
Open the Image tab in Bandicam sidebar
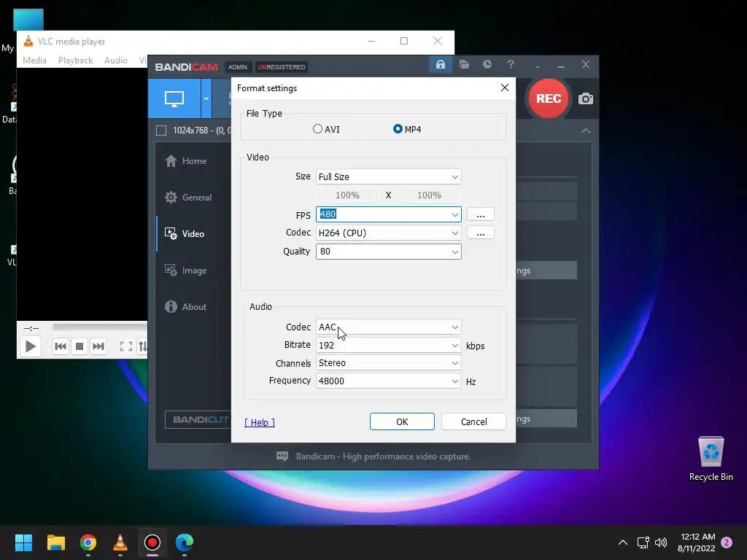[186, 271]
